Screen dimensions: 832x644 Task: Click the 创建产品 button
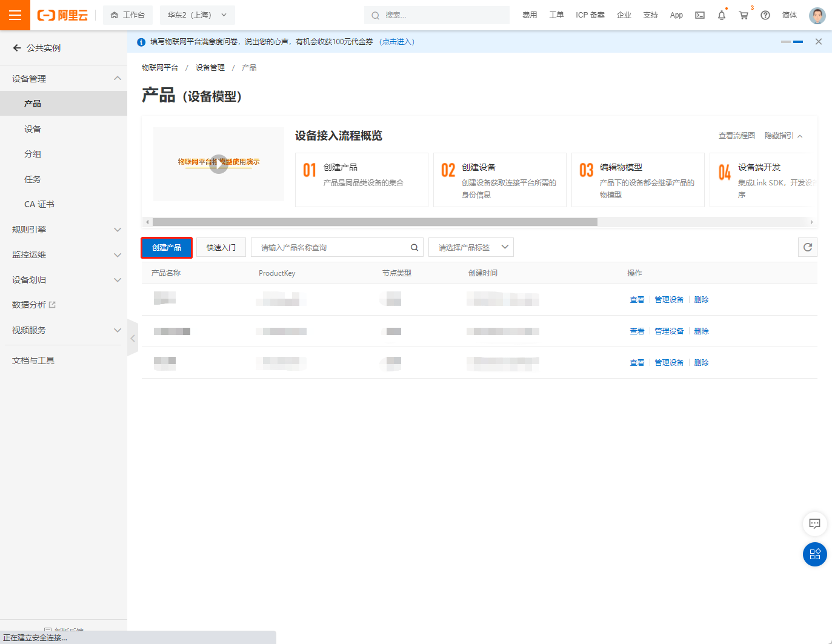166,247
